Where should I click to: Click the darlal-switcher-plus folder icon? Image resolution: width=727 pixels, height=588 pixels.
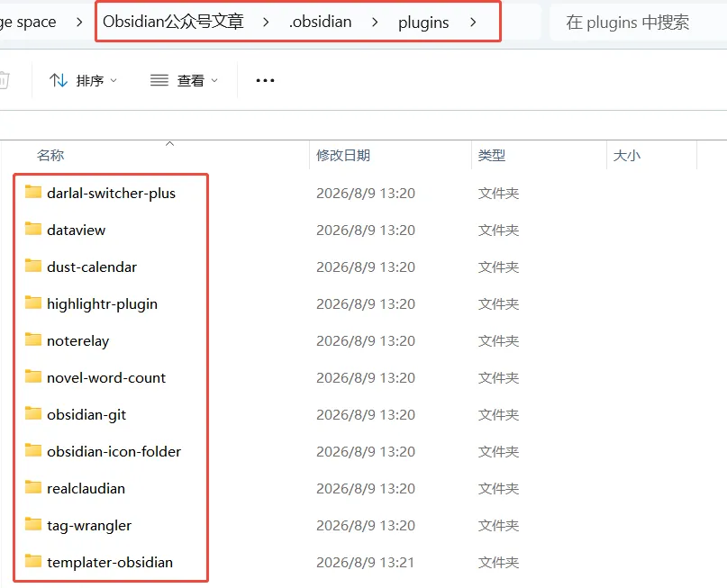click(33, 192)
